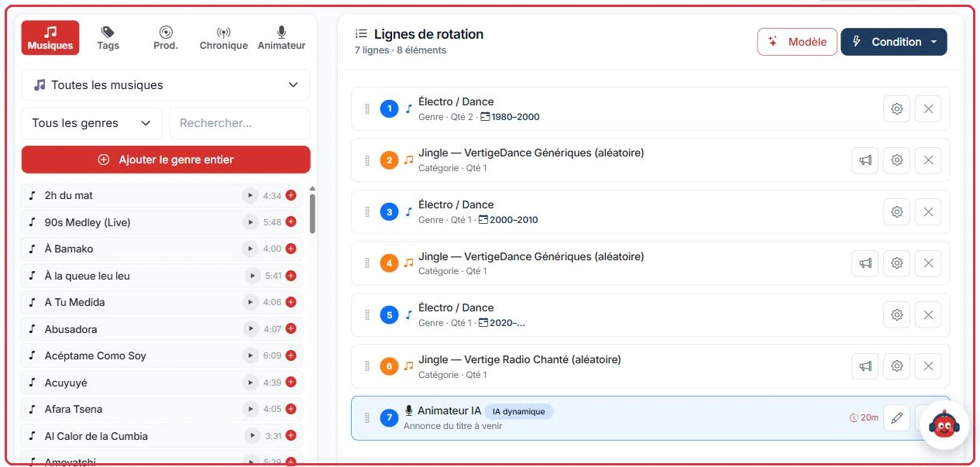Grab drag handle of line 1

point(367,109)
